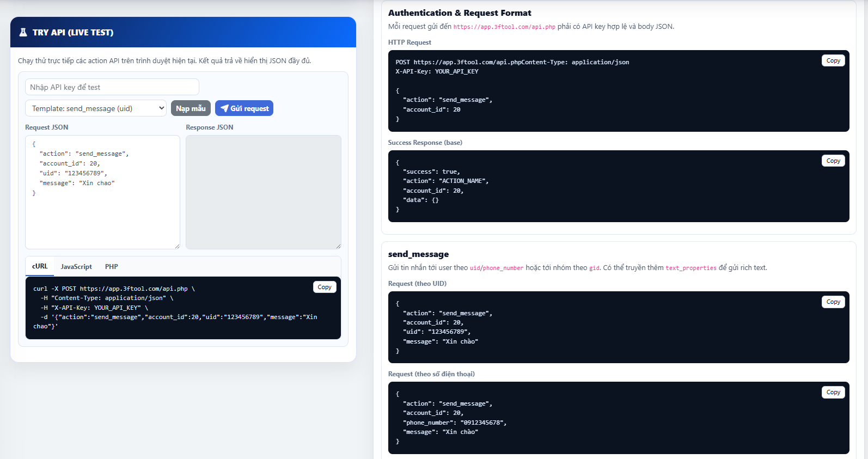Viewport: 868px width, 459px height.
Task: Select the paper plane icon on Gửi request
Action: [x=225, y=108]
